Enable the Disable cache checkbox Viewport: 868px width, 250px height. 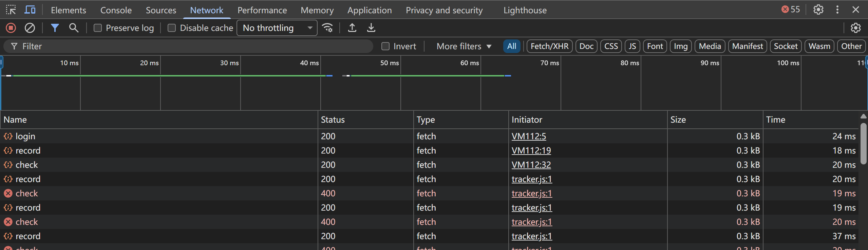pyautogui.click(x=172, y=28)
